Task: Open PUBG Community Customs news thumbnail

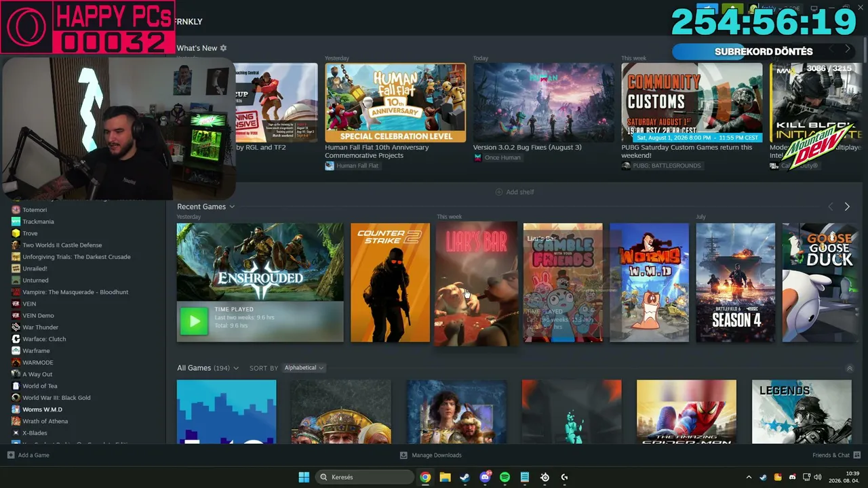Action: click(692, 102)
